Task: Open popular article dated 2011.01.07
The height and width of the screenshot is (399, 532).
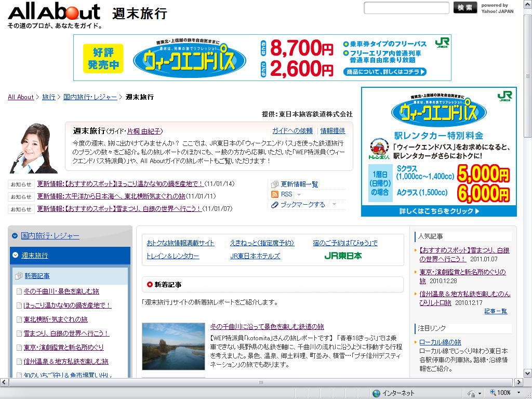Action: click(464, 255)
